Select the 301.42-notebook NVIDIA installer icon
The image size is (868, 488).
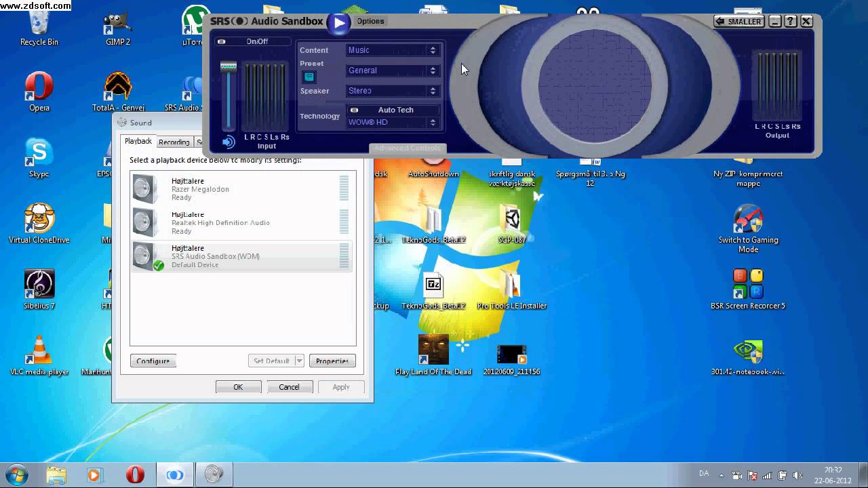coord(748,357)
